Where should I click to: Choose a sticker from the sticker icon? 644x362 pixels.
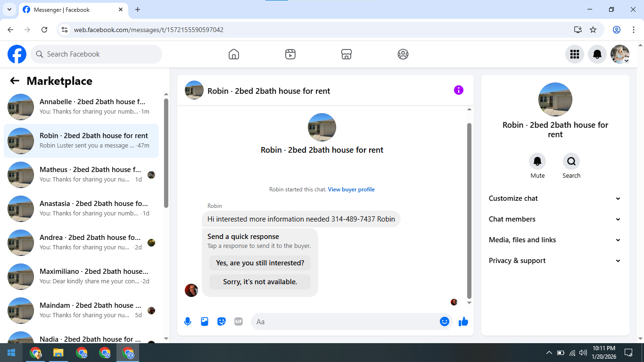click(x=222, y=322)
